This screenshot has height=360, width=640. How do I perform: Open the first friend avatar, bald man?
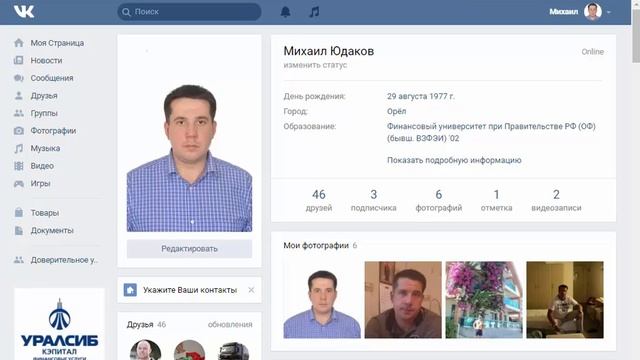click(146, 350)
